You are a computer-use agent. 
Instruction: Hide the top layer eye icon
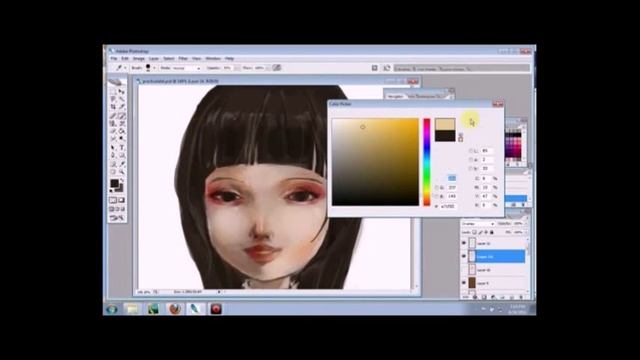[x=464, y=243]
